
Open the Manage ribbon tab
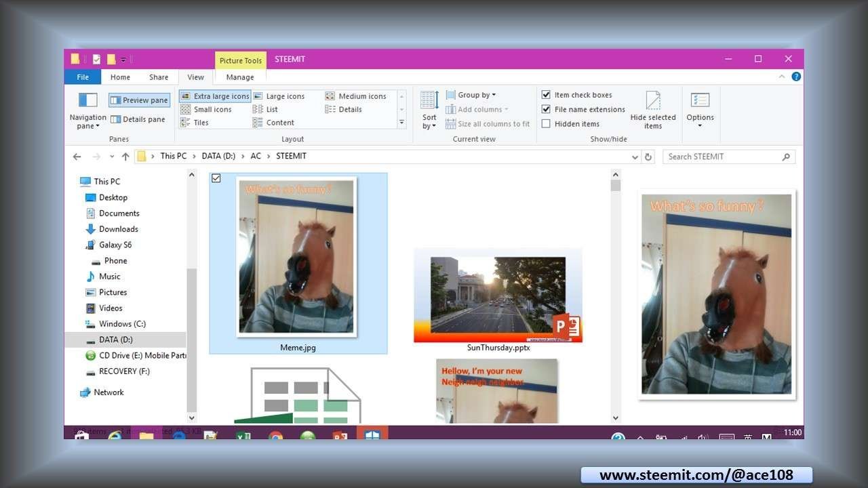click(240, 77)
